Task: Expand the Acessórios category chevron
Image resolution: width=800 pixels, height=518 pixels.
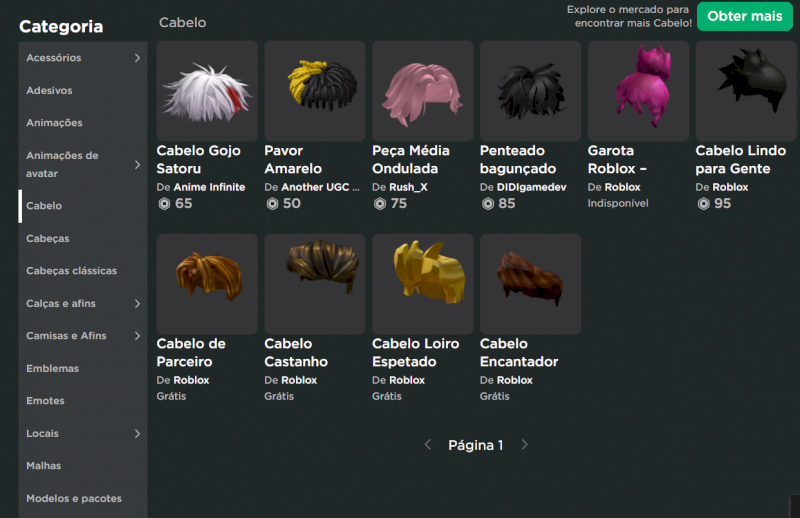Action: (137, 58)
